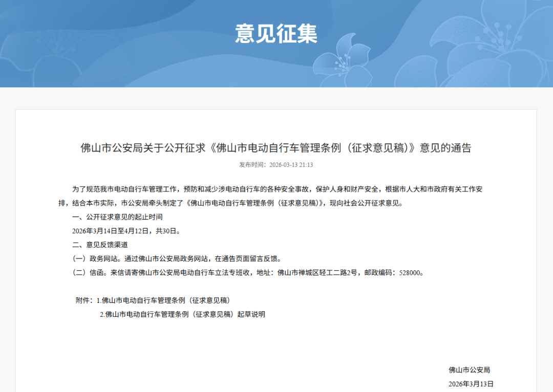Click the 附件： label

84,300
